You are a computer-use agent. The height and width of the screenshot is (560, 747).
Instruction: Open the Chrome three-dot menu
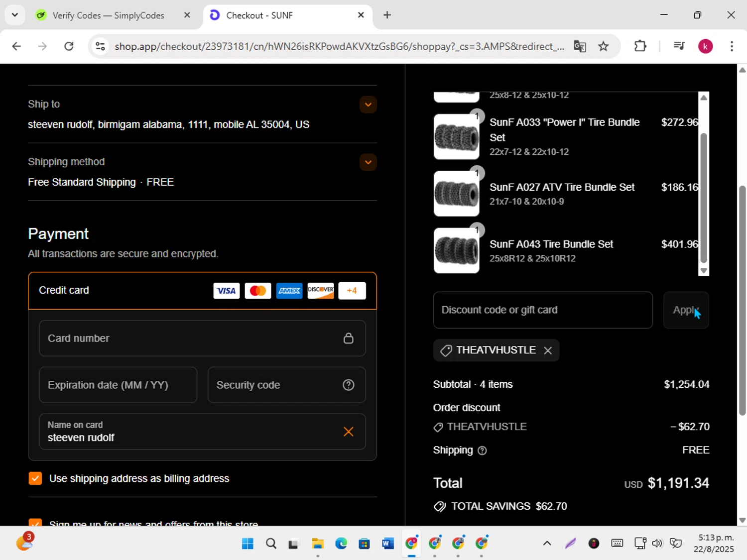coord(732,46)
